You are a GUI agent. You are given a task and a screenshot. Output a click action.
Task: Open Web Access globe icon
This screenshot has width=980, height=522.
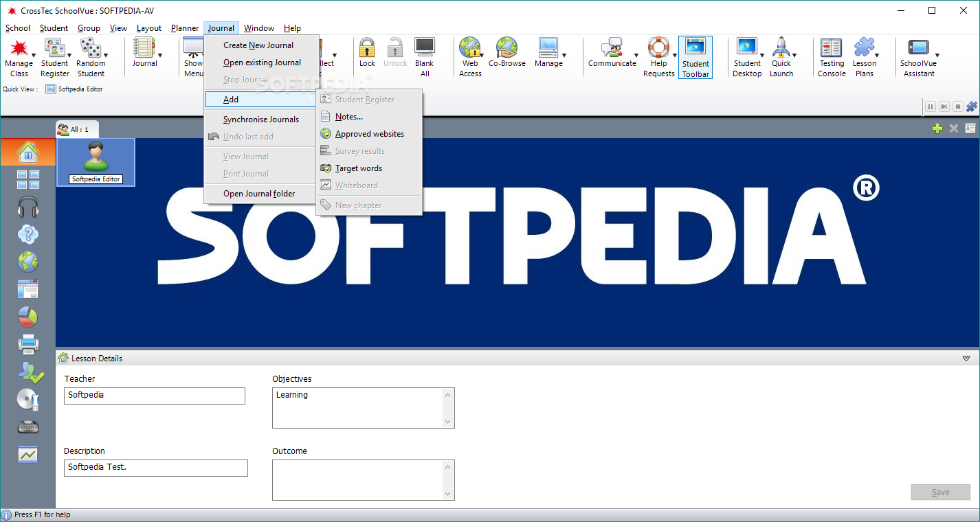pos(470,57)
